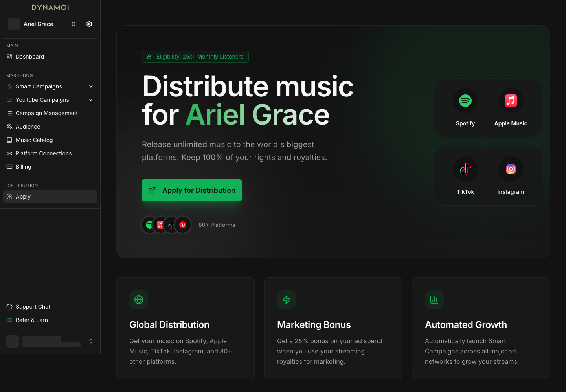Click the Apple Music icon tile

[x=511, y=101]
